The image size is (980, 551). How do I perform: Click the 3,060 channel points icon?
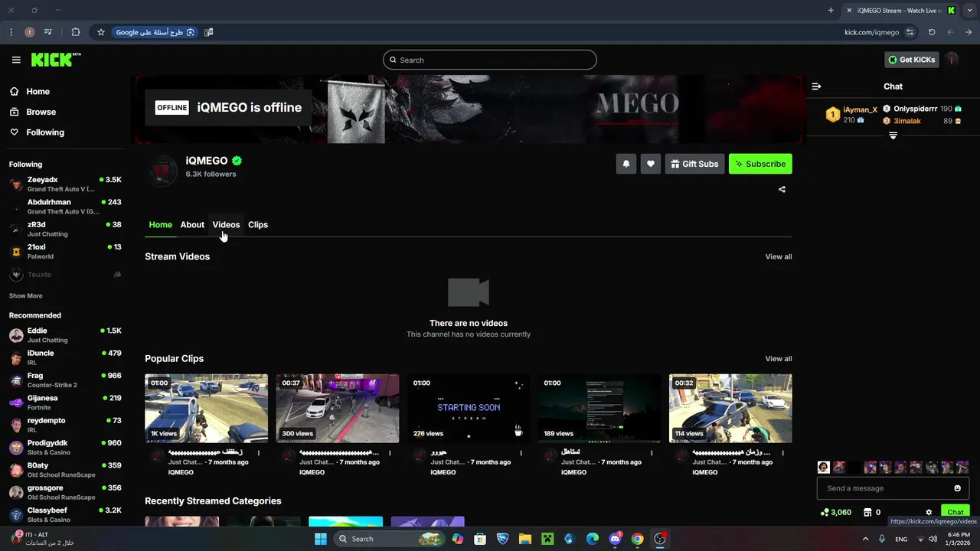824,513
